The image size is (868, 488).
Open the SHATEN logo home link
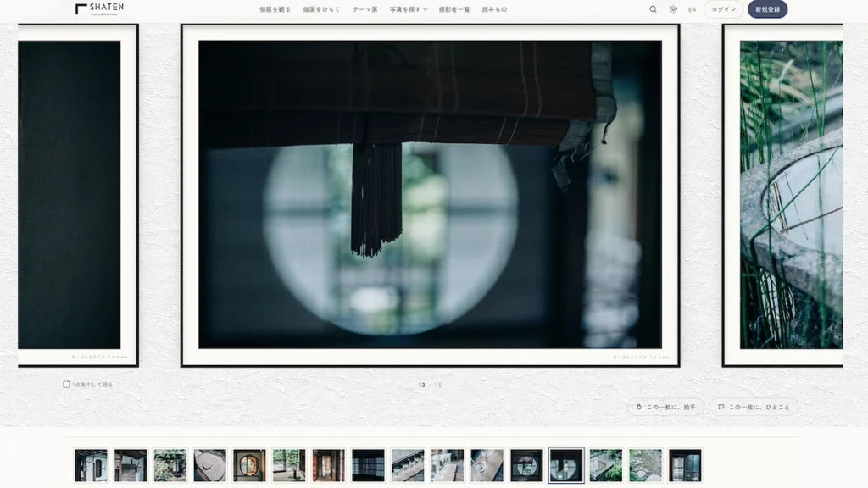[x=100, y=8]
